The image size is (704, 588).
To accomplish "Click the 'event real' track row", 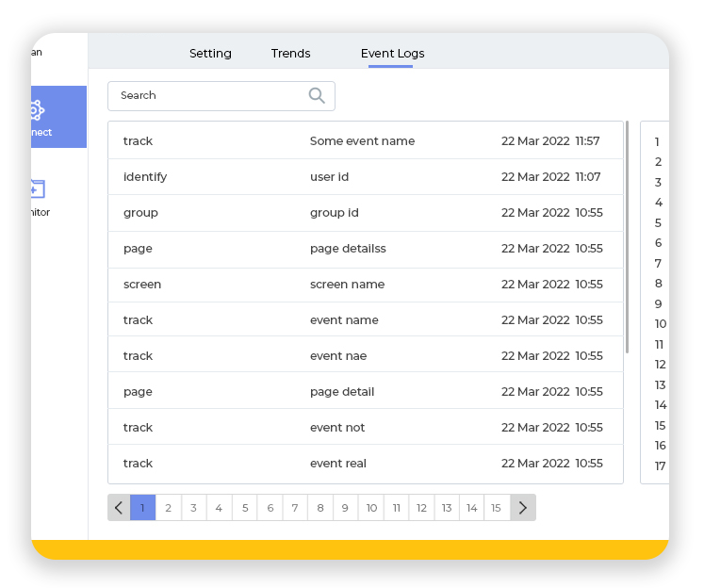I will [x=365, y=464].
